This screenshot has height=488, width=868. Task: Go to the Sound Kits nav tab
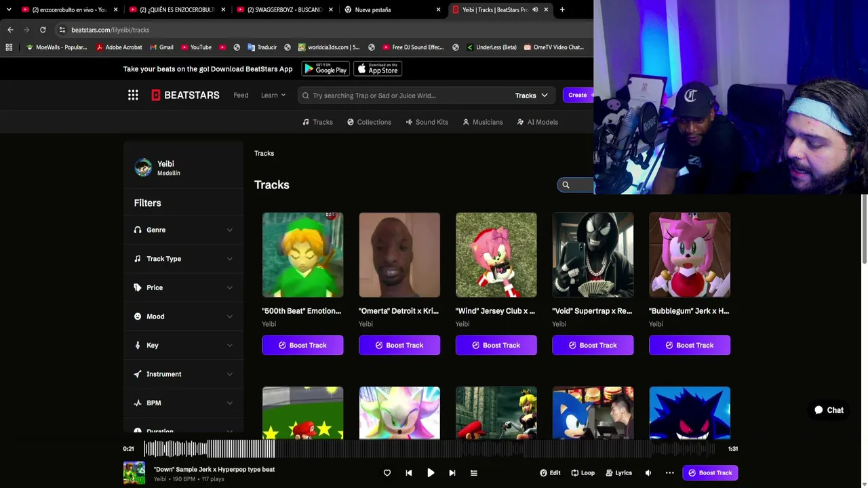427,122
